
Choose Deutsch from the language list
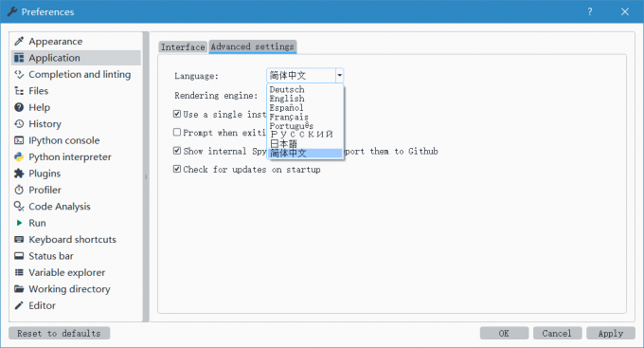coord(305,89)
